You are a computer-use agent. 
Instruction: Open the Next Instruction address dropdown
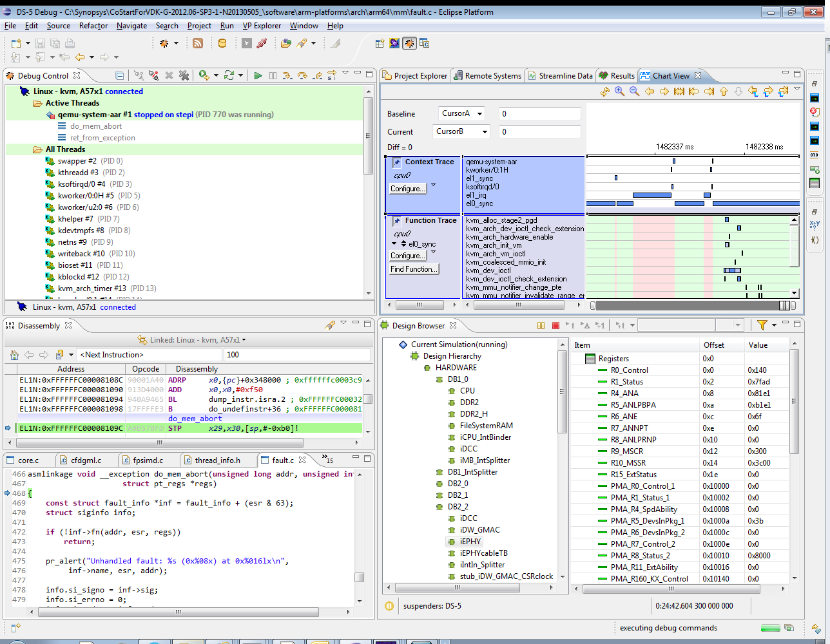point(71,355)
